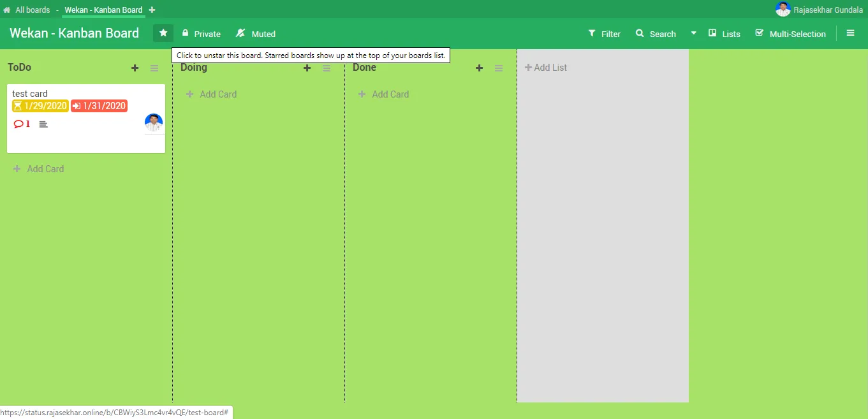
Task: Open the ToDo list actions menu
Action: coord(154,68)
